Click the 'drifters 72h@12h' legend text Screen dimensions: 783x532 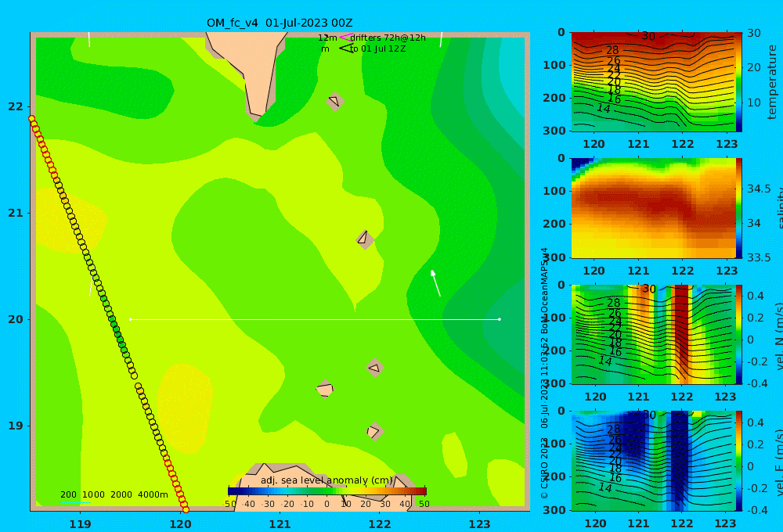point(388,38)
